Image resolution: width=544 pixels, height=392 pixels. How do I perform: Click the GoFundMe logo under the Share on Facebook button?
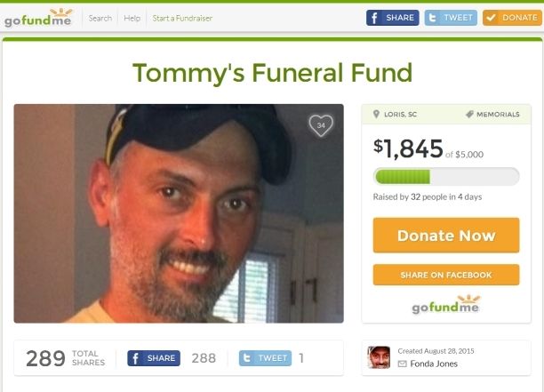tap(446, 305)
